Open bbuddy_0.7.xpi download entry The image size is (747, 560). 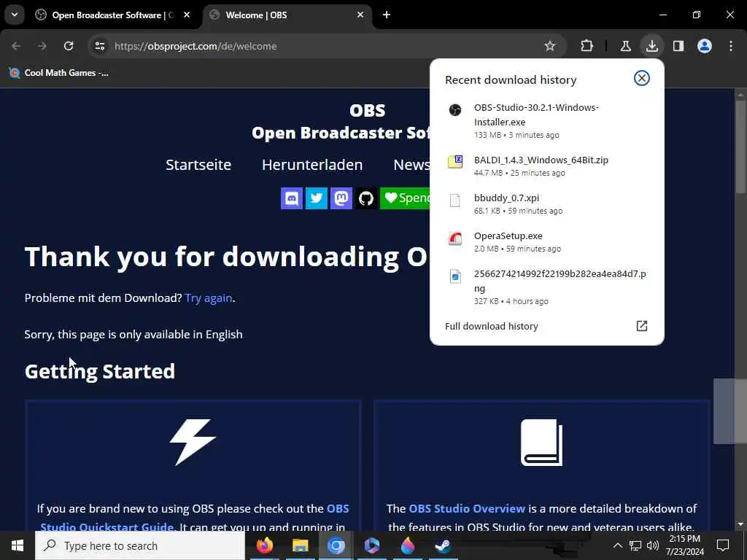[546, 203]
